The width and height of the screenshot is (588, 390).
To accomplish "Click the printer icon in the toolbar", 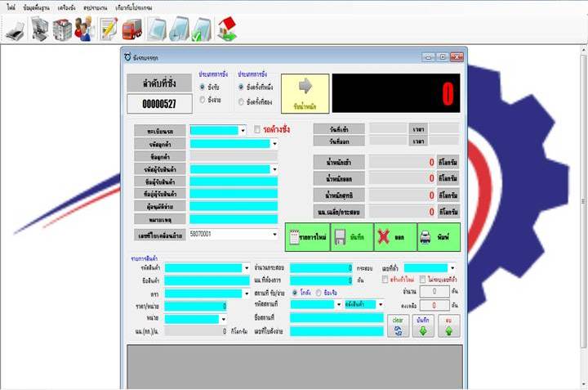I will pyautogui.click(x=15, y=30).
